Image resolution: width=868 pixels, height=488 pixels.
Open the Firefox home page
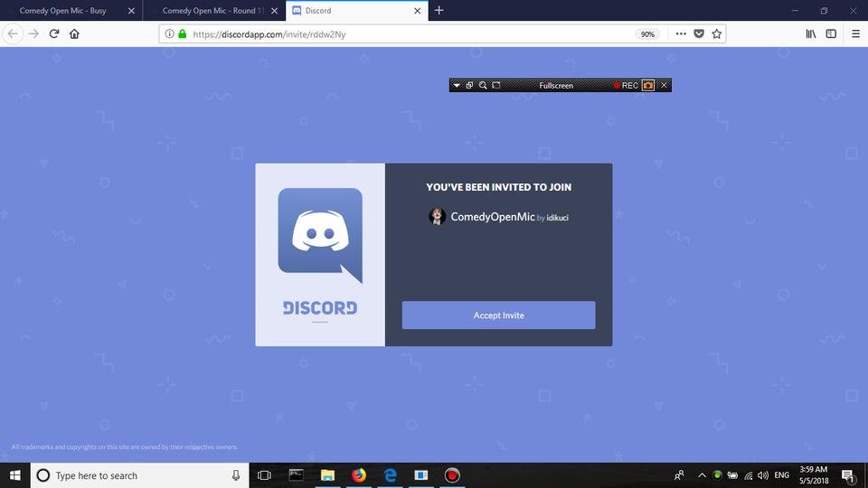(74, 33)
